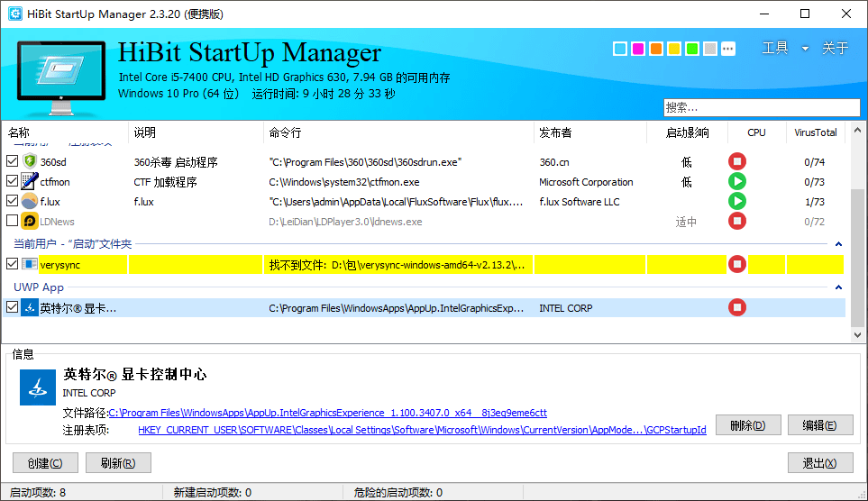Sort by the 命令行 column header
Screen dimensions: 868x501
[398, 132]
